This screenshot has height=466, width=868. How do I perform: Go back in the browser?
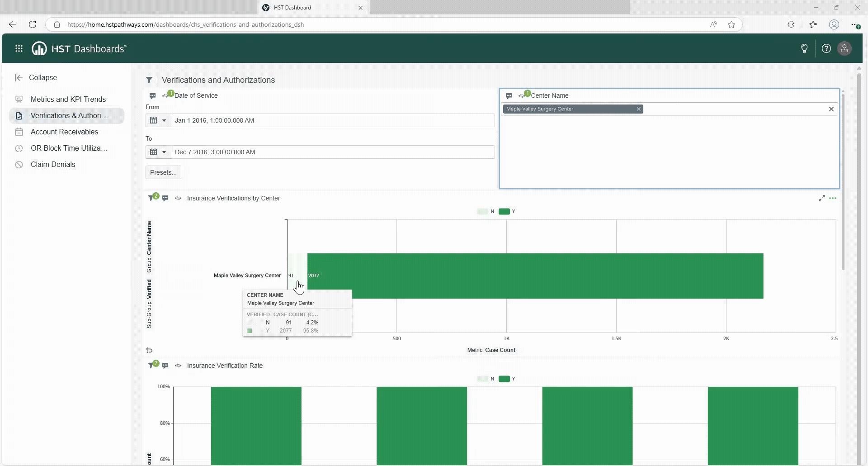[13, 24]
